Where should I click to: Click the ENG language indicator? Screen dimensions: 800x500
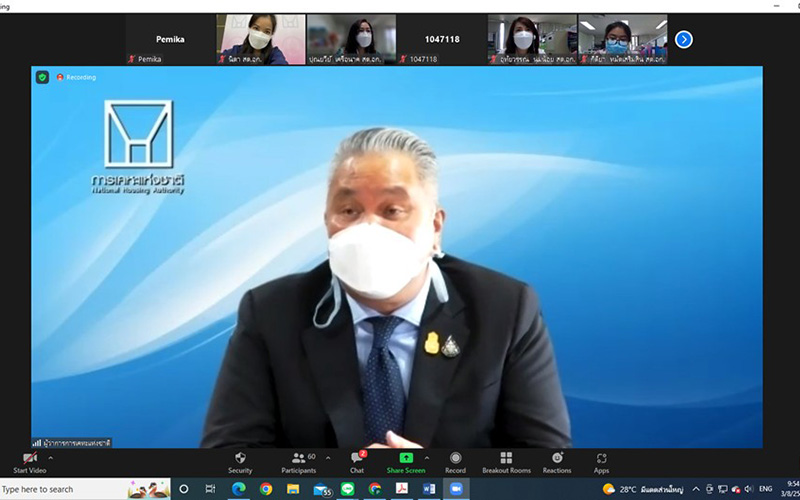tap(768, 489)
